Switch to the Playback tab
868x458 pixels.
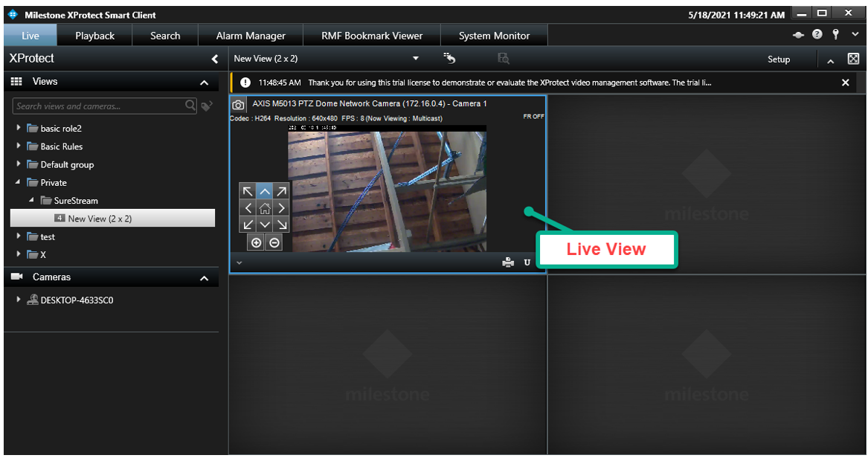click(x=94, y=36)
